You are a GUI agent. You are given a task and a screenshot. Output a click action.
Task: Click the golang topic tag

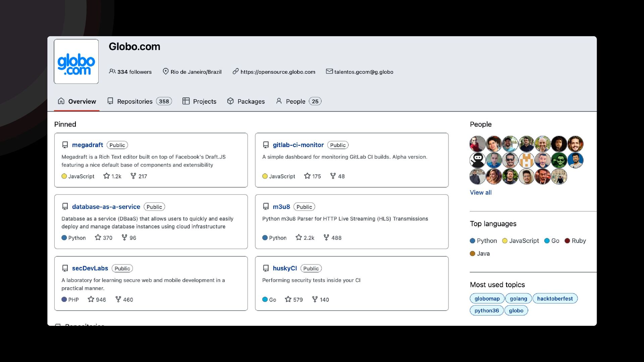tap(518, 298)
